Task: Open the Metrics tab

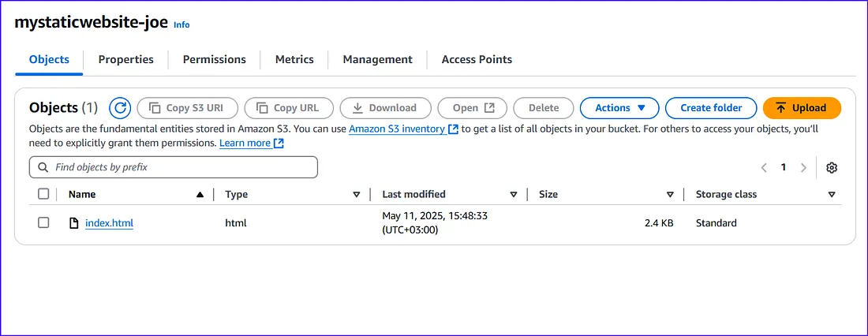Action: (x=294, y=60)
